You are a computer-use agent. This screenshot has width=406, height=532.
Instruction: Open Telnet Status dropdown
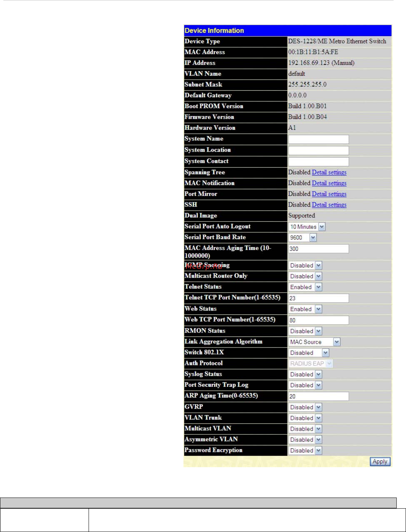pos(305,287)
